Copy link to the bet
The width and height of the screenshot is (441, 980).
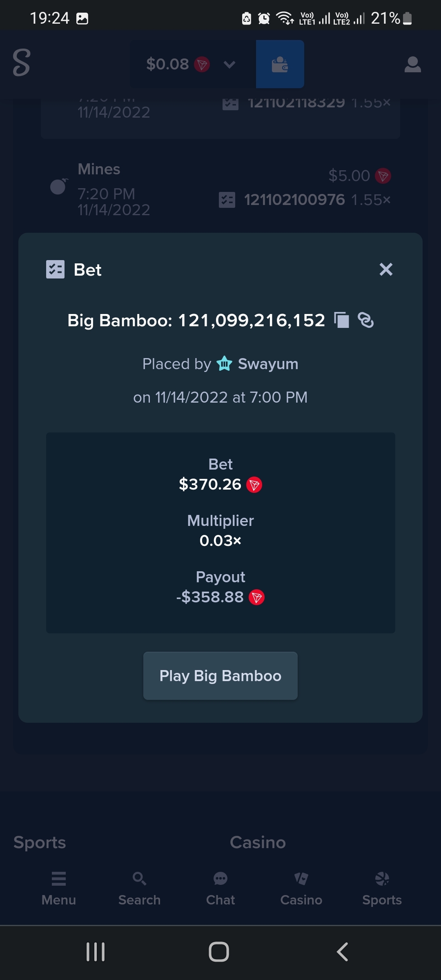point(366,320)
